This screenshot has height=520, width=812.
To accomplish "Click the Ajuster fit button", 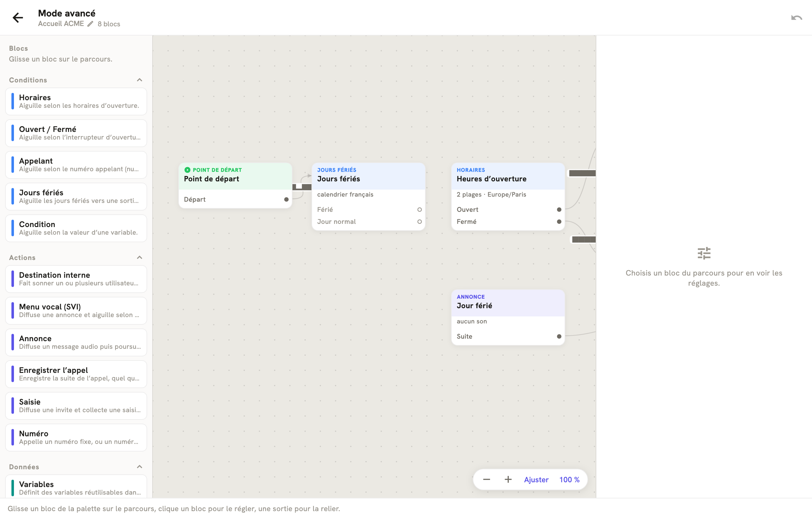I will [x=536, y=479].
